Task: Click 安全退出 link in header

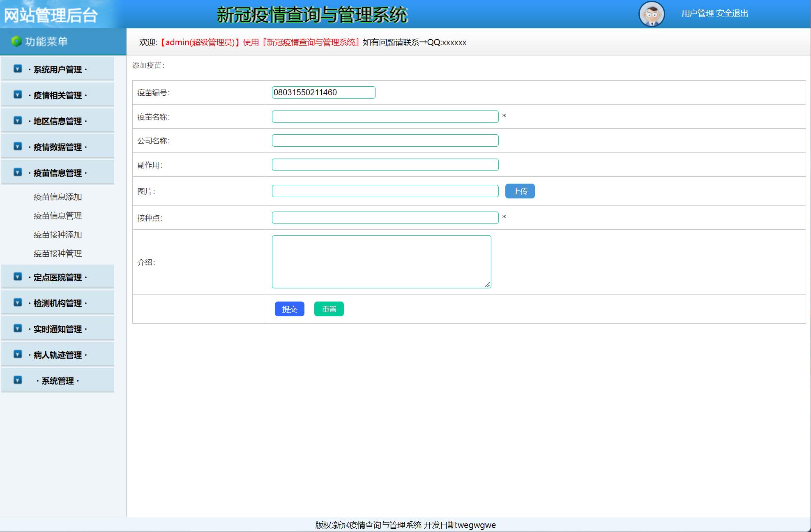Action: coord(732,14)
